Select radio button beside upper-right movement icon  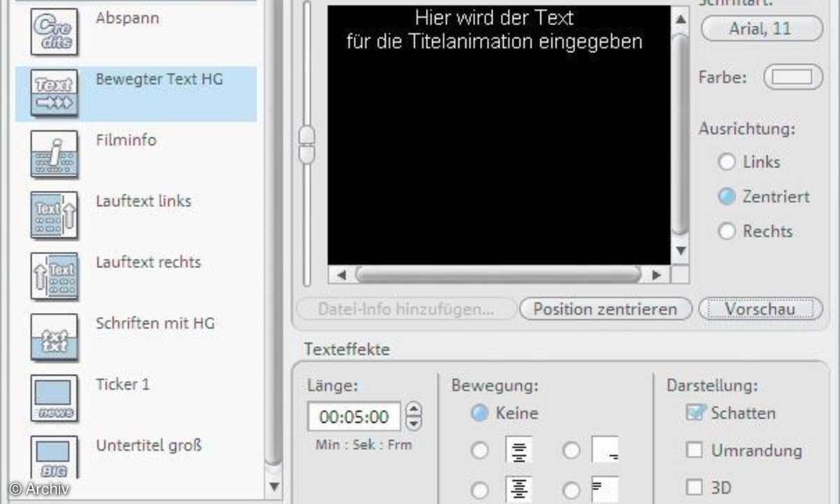coord(571,450)
